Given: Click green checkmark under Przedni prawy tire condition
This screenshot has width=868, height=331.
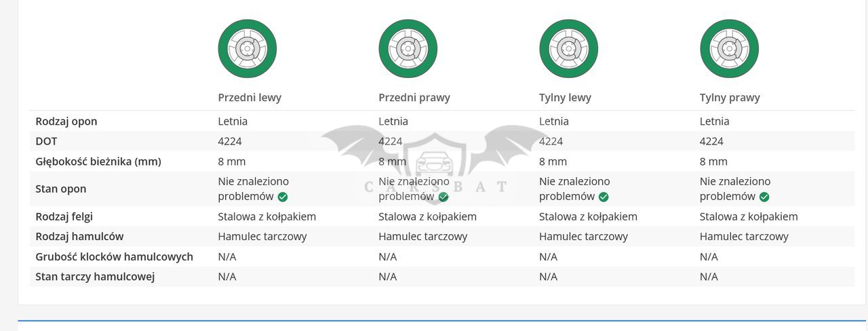Looking at the screenshot, I should (443, 197).
